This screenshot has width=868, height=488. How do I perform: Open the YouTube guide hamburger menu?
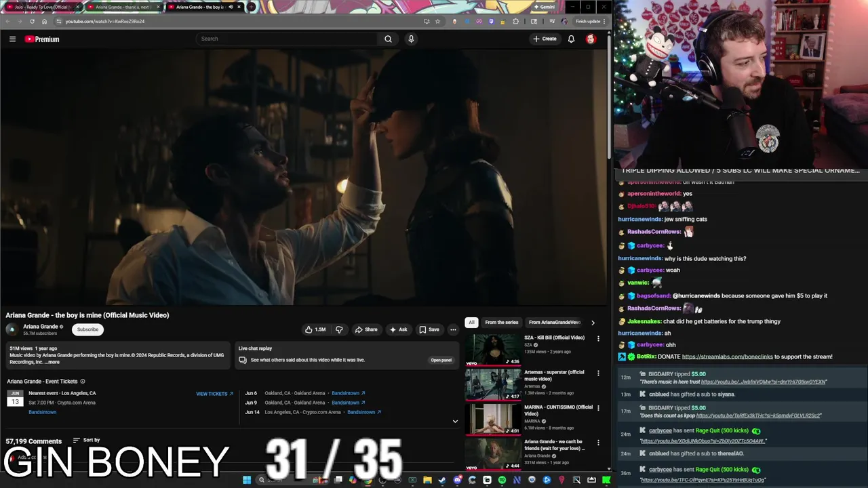(x=12, y=39)
